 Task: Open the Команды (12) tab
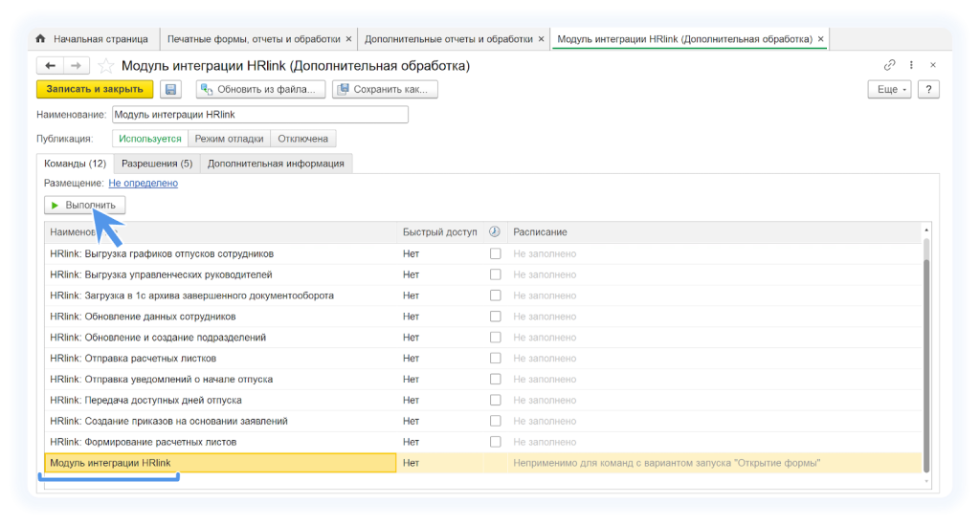click(75, 164)
